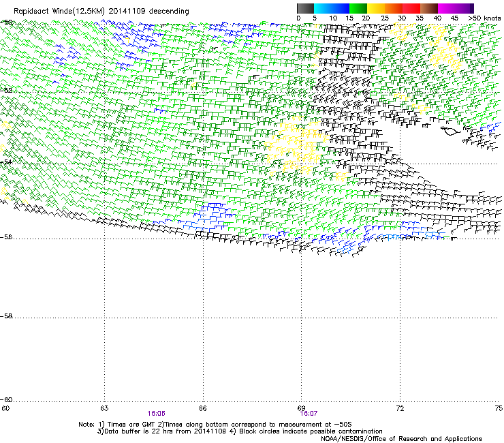Click the '>50 knots' legend label
Image resolution: width=504 pixels, height=443 pixels.
[484, 18]
